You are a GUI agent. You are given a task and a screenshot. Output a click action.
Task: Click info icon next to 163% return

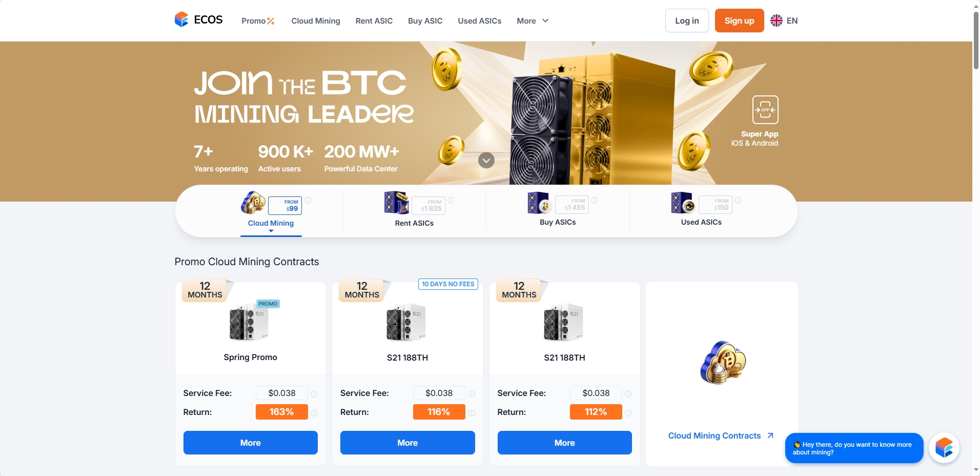pyautogui.click(x=314, y=413)
